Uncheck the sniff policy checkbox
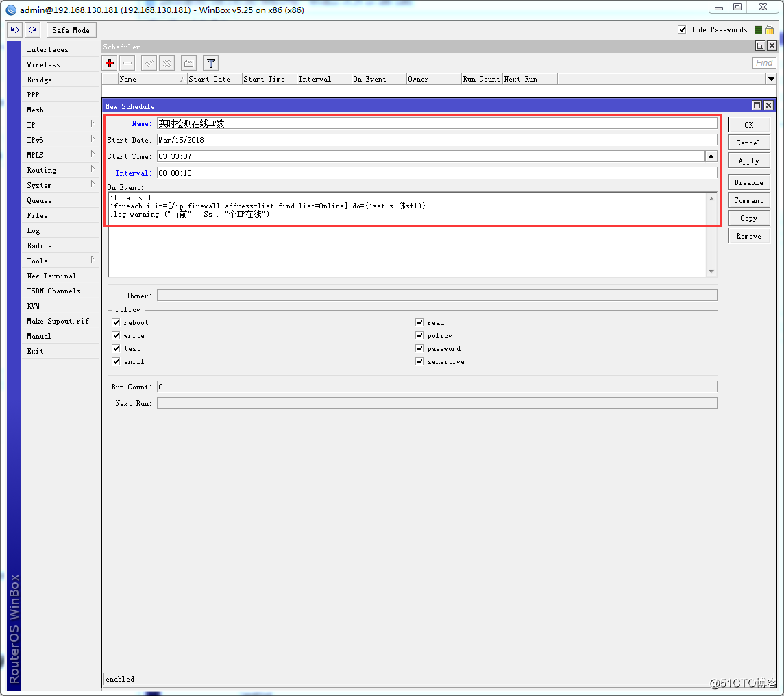The image size is (784, 696). click(x=116, y=361)
